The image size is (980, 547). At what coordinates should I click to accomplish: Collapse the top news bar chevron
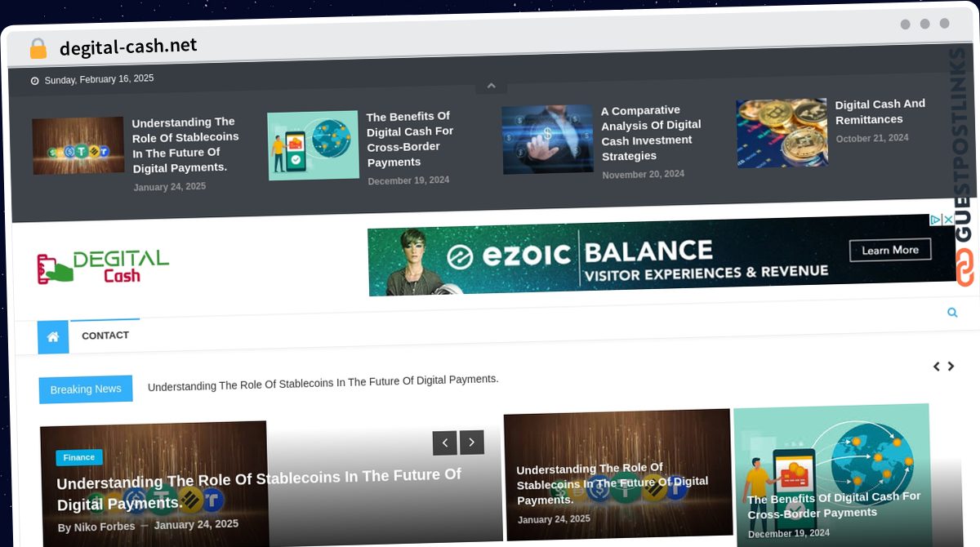[x=491, y=86]
